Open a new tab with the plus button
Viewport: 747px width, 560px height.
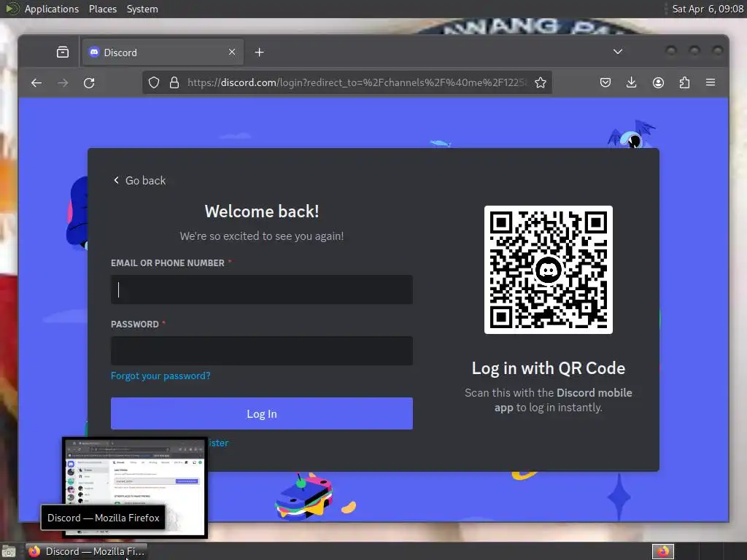click(x=259, y=52)
